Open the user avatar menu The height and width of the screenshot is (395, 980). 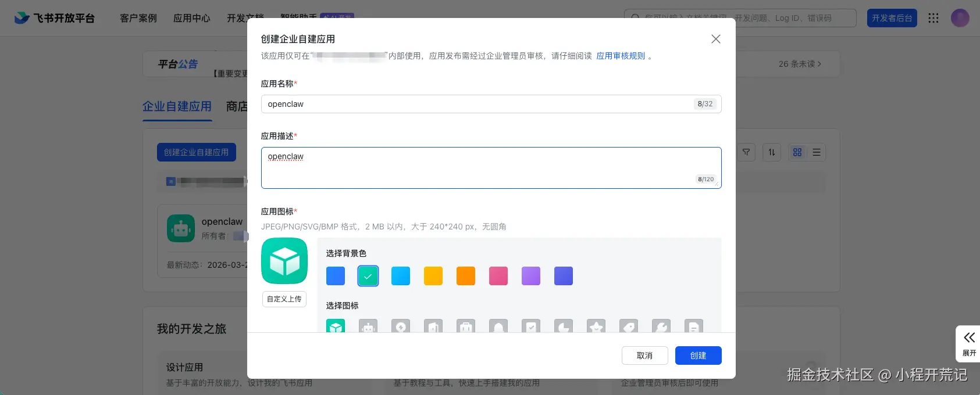tap(960, 18)
